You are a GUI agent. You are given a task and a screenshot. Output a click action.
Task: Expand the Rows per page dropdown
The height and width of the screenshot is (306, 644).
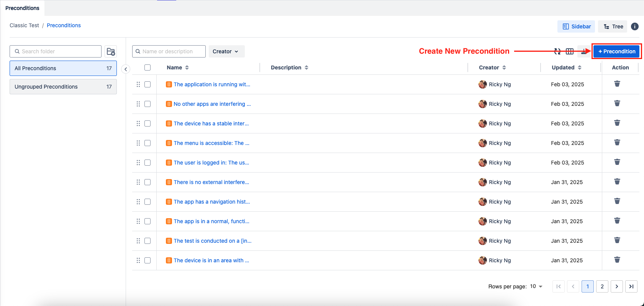pyautogui.click(x=536, y=286)
